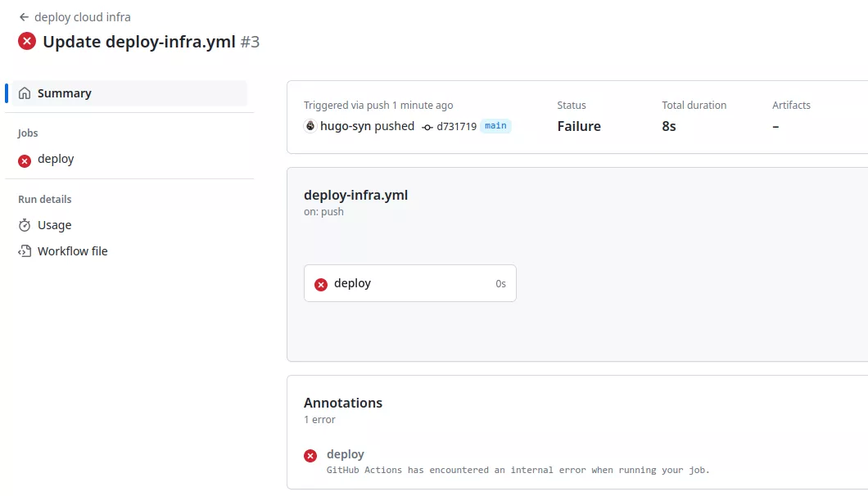Click the Failure status text

[578, 126]
